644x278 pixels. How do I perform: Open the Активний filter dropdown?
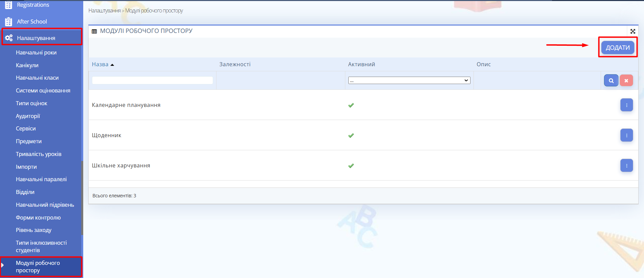pyautogui.click(x=409, y=80)
